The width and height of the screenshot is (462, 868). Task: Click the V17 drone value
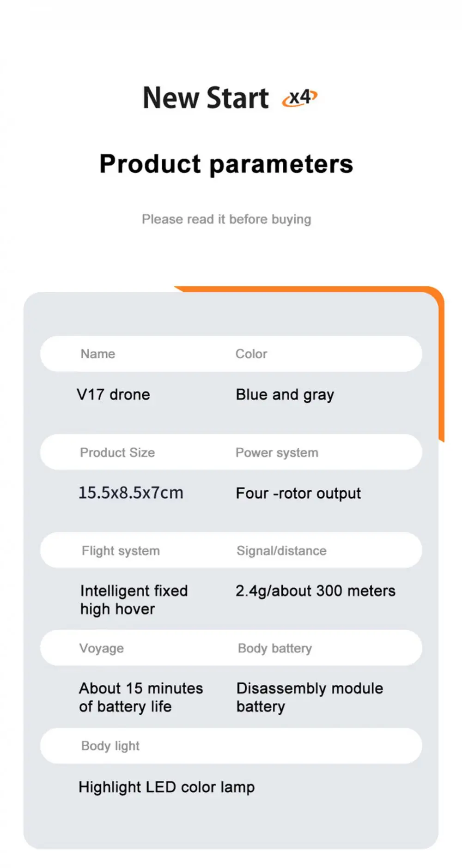tap(114, 395)
